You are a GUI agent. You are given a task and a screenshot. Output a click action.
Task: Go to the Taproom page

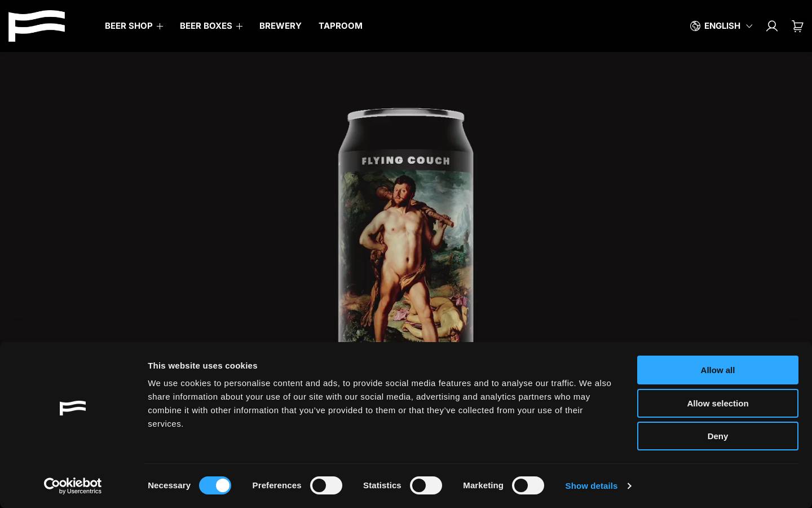341,26
